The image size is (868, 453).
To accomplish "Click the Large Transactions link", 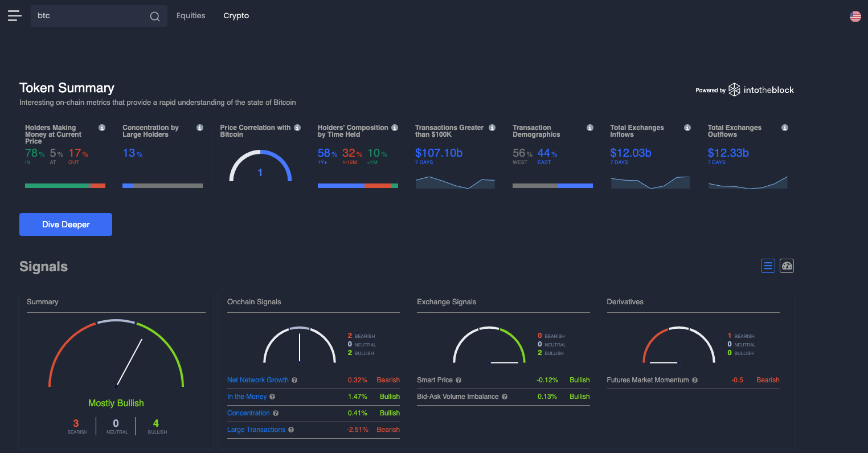I will (x=256, y=430).
